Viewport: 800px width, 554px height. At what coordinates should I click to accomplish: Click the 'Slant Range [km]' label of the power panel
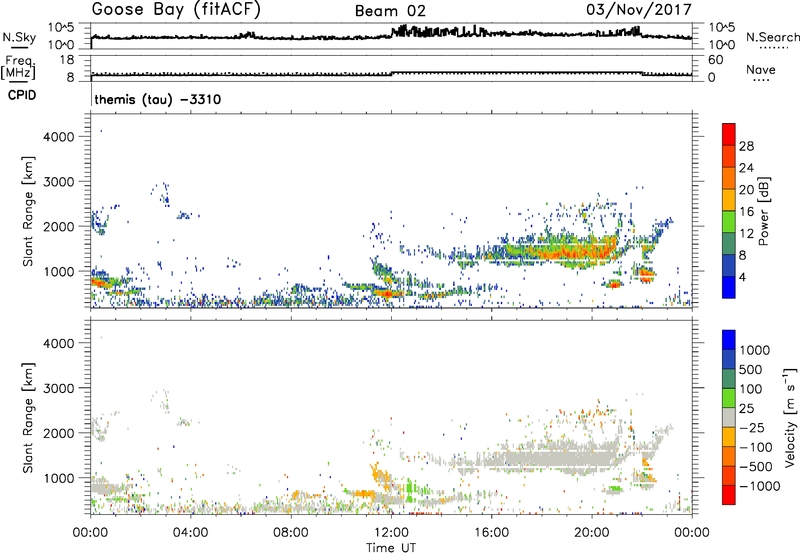pyautogui.click(x=28, y=211)
